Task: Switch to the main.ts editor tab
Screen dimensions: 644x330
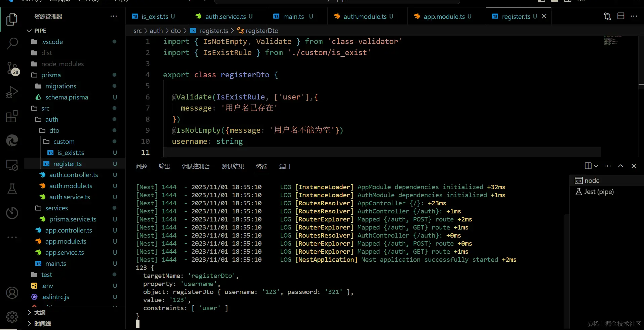Action: (x=297, y=16)
